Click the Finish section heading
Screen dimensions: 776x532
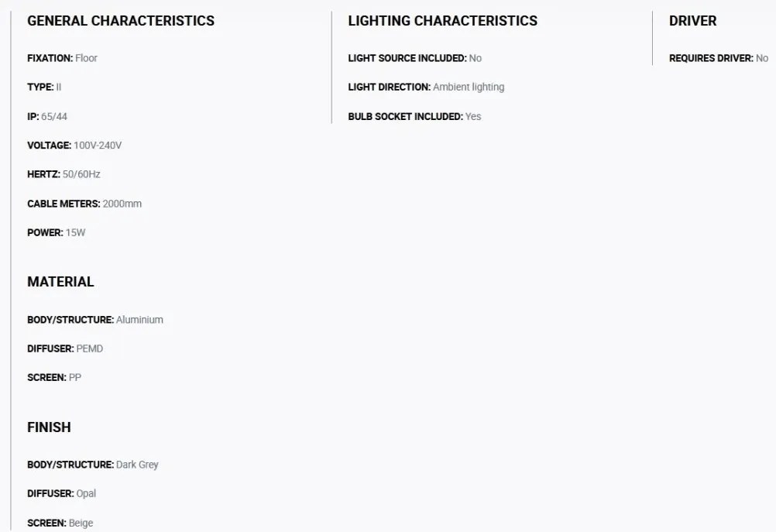pyautogui.click(x=49, y=427)
